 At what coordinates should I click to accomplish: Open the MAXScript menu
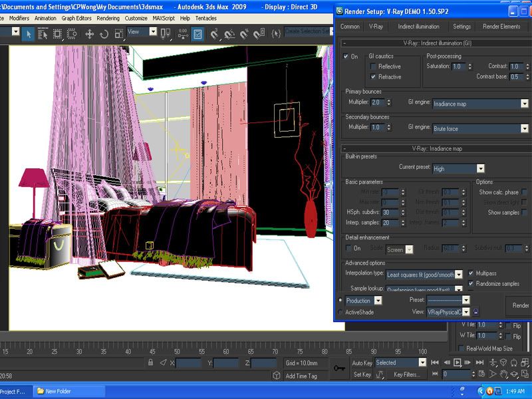click(163, 18)
